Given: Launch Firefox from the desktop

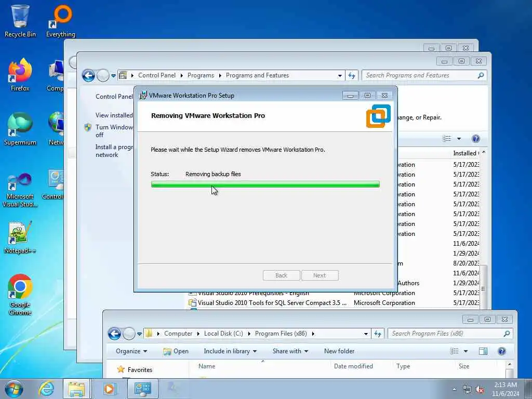Looking at the screenshot, I should [20, 75].
